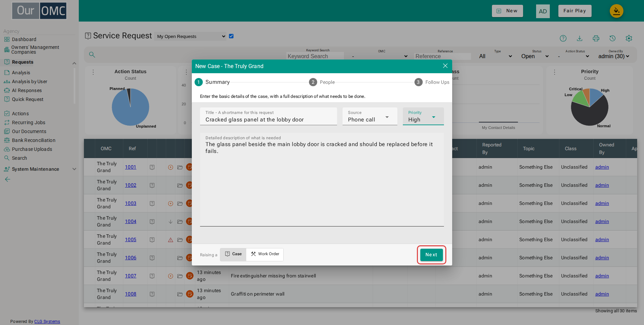Click the print icon
The height and width of the screenshot is (325, 644).
pos(596,38)
